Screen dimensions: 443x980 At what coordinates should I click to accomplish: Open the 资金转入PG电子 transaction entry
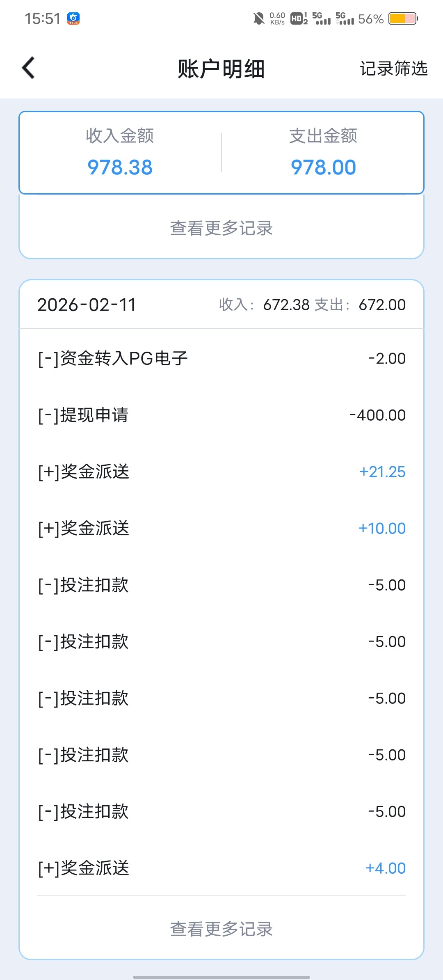tap(221, 358)
